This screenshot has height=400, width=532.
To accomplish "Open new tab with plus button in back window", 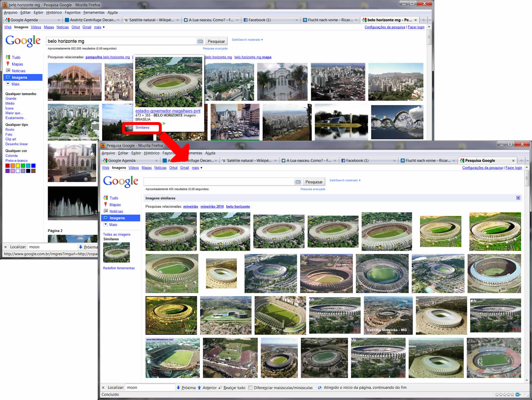I will pos(423,20).
